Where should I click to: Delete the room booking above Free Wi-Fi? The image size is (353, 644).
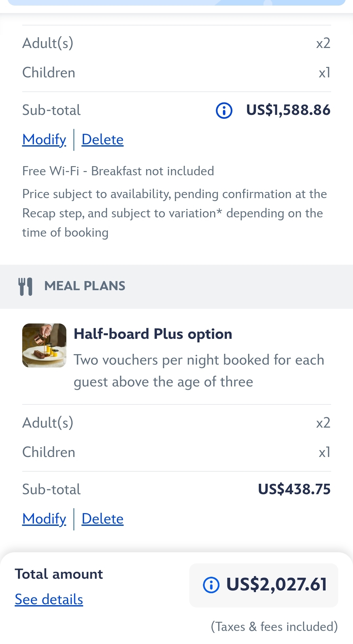point(102,140)
